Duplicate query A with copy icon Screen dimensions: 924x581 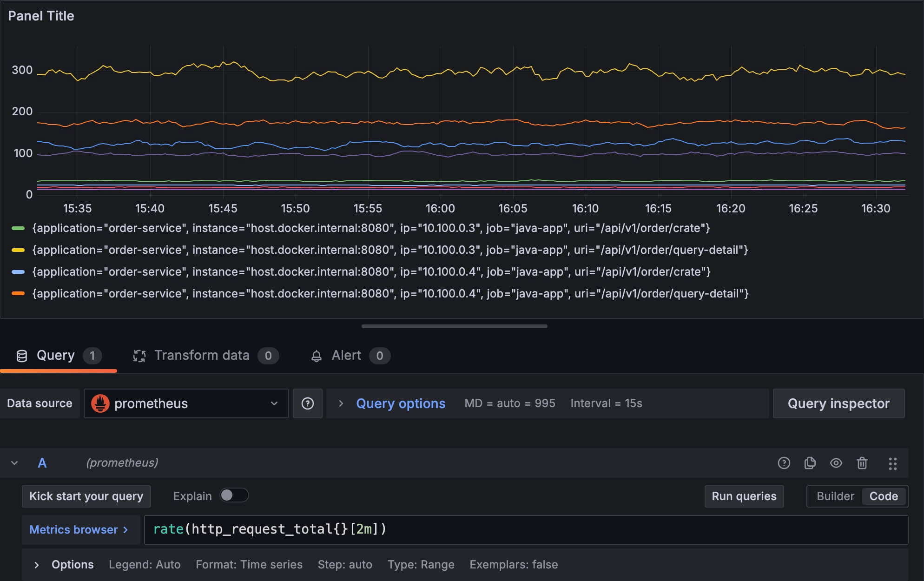[x=810, y=463]
